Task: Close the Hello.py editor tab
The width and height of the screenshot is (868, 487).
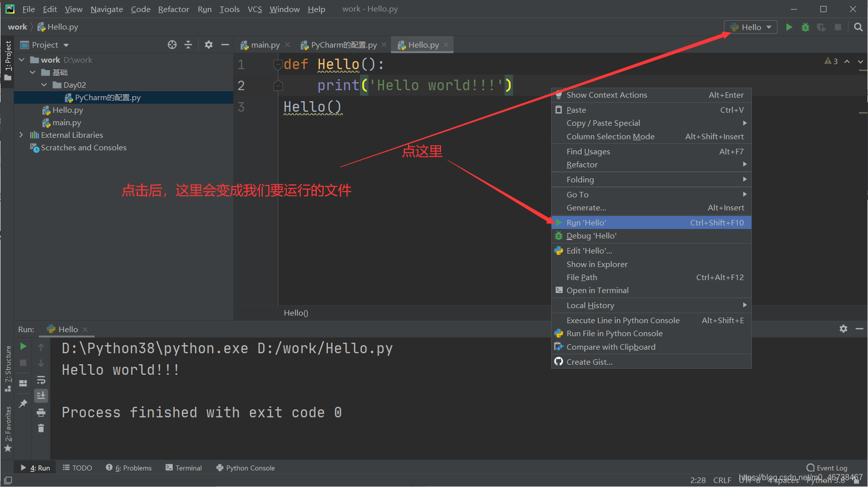Action: click(446, 45)
